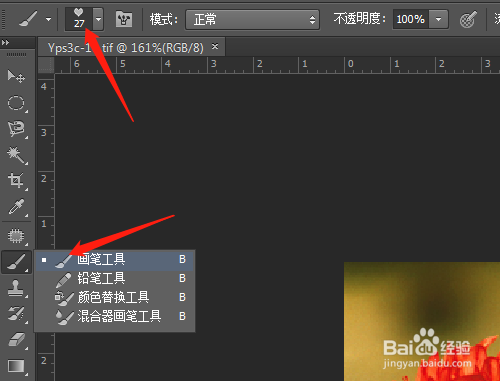The width and height of the screenshot is (500, 381).
Task: Select the Magic Wand tool
Action: coord(16,155)
